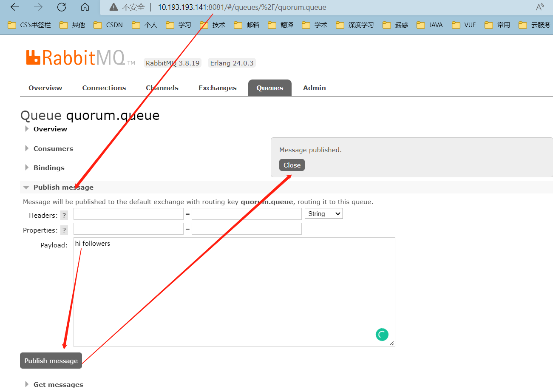The height and width of the screenshot is (392, 553).
Task: Open the 其他 bookmark folder
Action: click(x=72, y=25)
